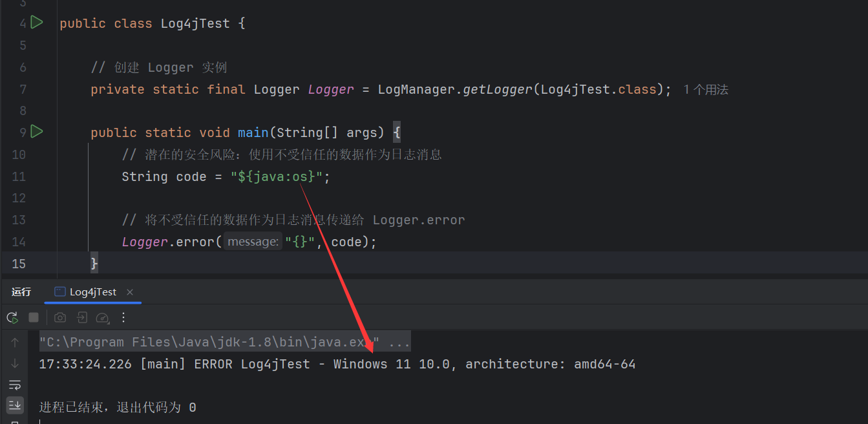Screen dimensions: 868x424
Task: Click the up arrow in console sidebar
Action: tap(15, 343)
